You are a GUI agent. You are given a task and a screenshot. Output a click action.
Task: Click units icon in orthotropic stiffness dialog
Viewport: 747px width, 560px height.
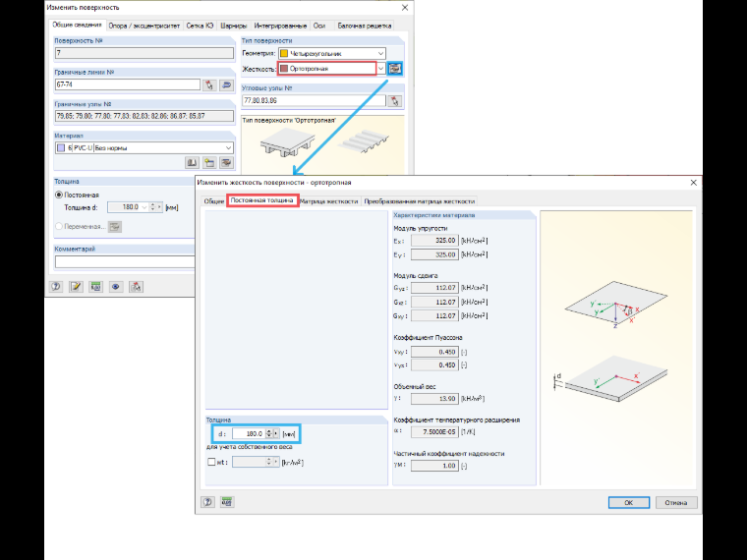(x=227, y=502)
